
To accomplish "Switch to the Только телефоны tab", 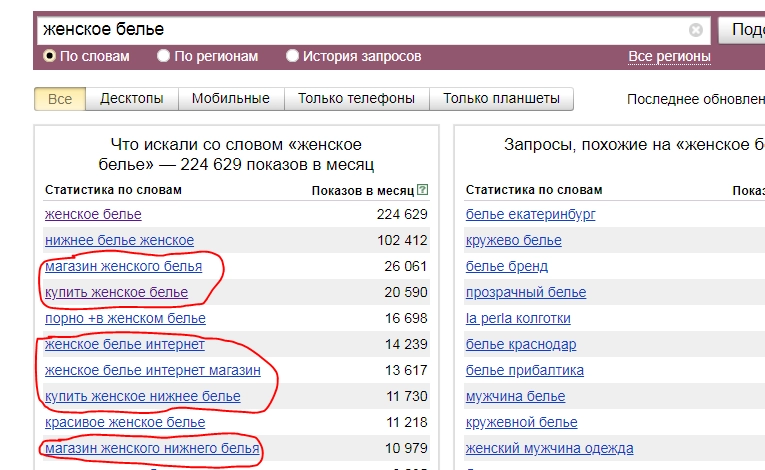I will 357,99.
